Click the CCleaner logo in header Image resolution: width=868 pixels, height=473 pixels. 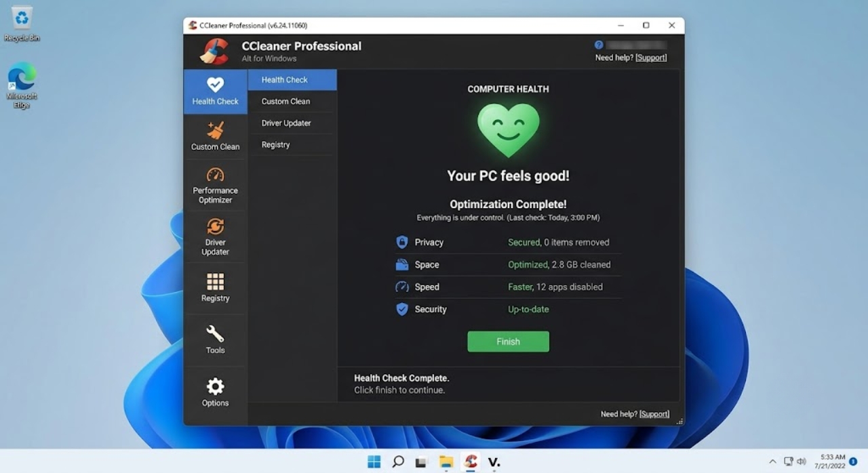tap(214, 52)
